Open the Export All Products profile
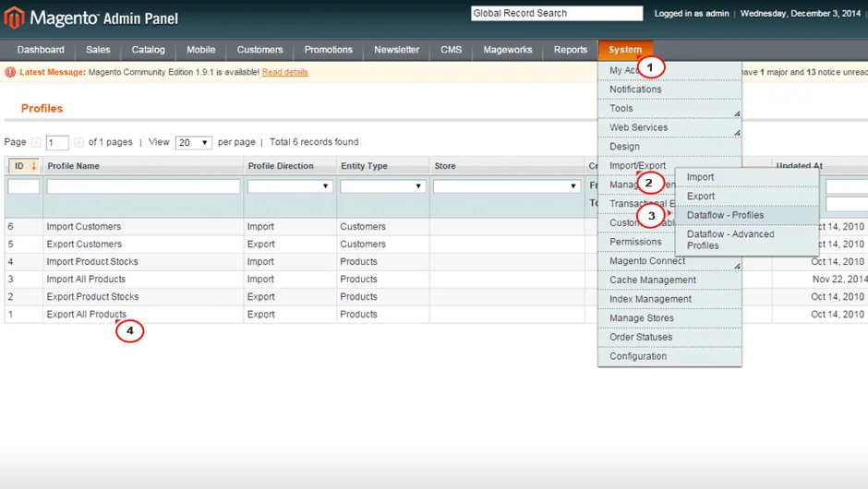This screenshot has height=489, width=868. pos(87,315)
